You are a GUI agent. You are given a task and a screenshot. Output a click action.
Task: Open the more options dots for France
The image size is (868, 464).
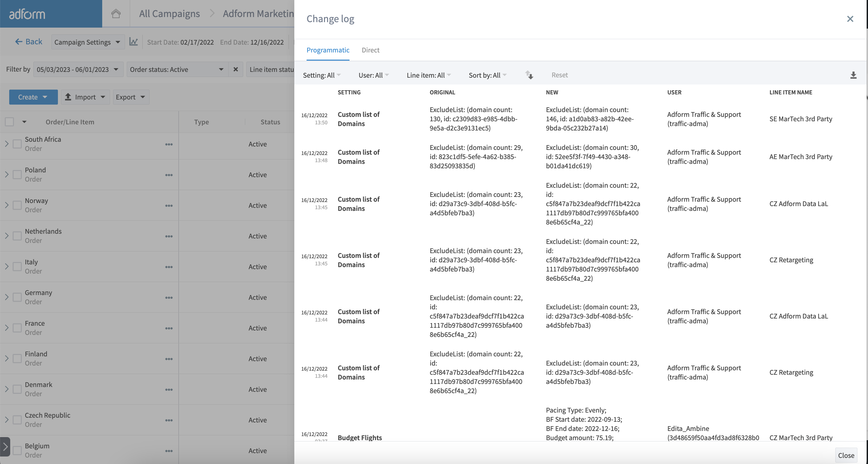pyautogui.click(x=169, y=328)
